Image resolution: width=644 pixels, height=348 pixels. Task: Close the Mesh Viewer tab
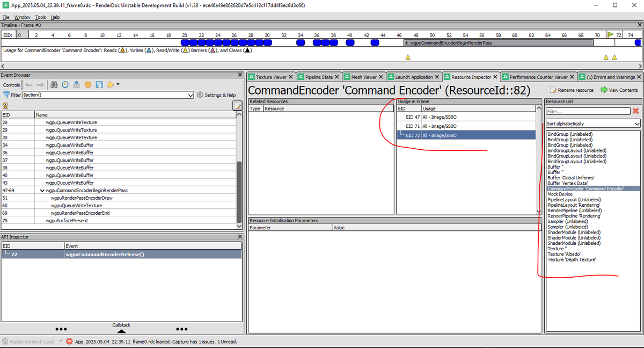(382, 77)
